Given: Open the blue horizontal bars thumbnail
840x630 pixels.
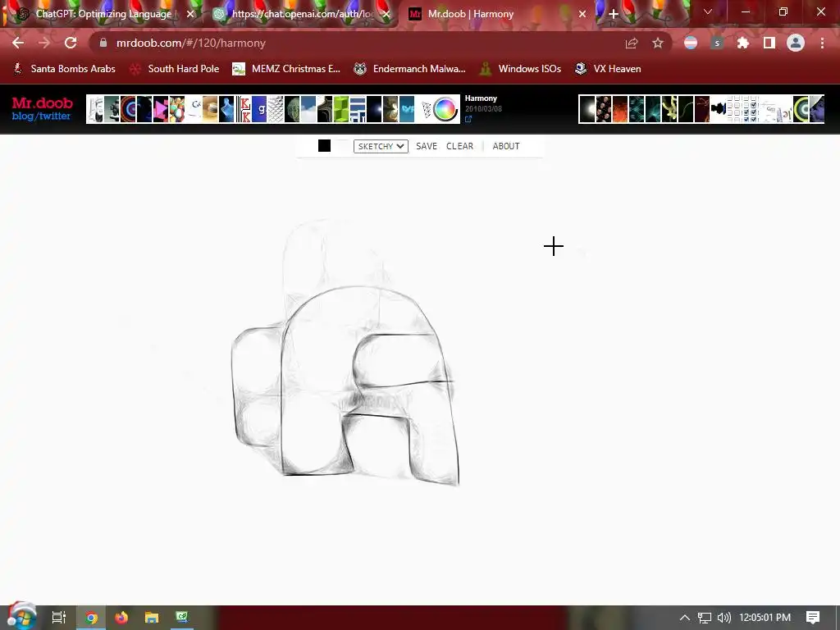Looking at the screenshot, I should 358,109.
